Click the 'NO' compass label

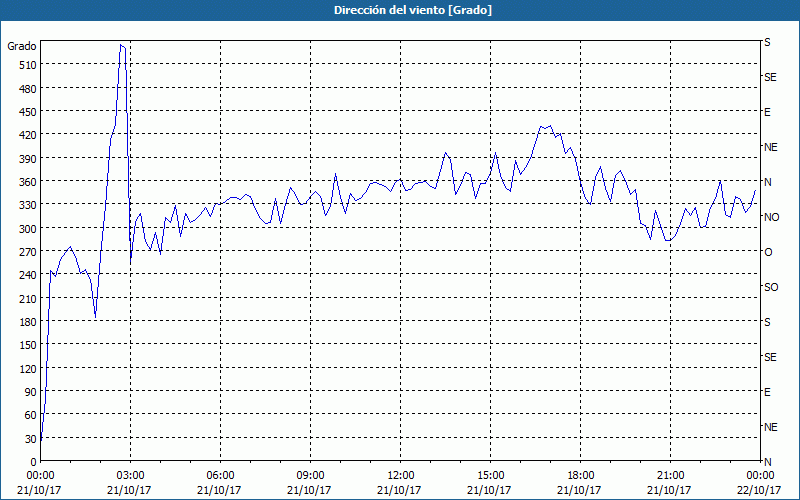click(x=771, y=217)
